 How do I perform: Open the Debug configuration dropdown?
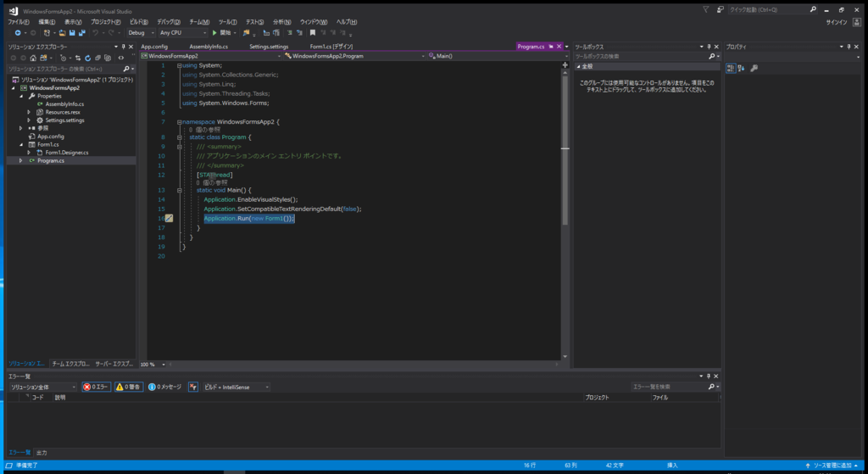click(142, 33)
